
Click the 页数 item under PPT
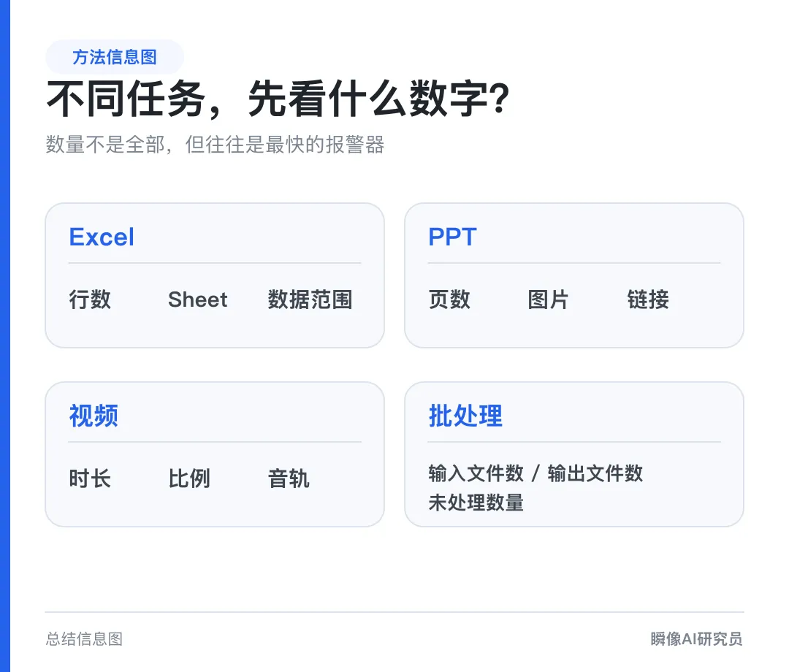point(449,299)
